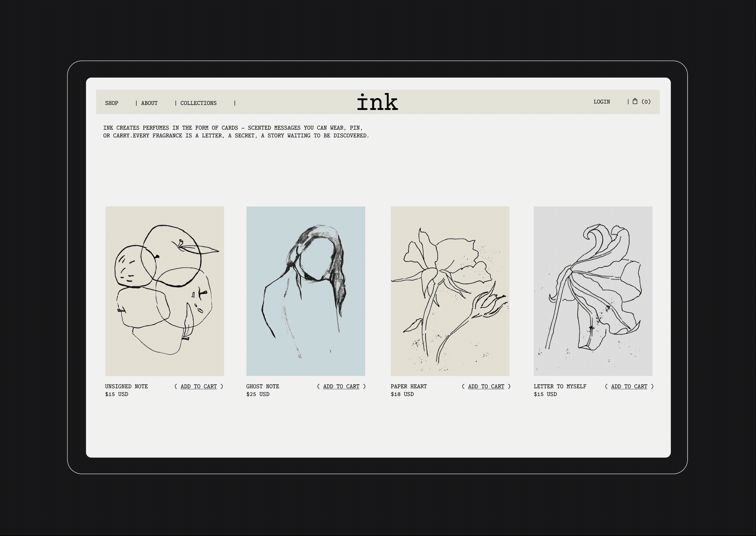
Task: Click the PAPER HEART product title
Action: click(409, 386)
